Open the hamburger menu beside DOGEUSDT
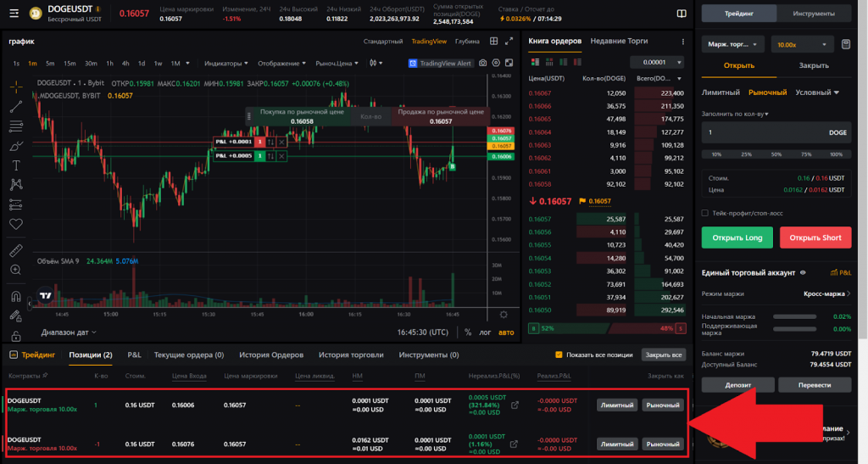This screenshot has height=464, width=868. point(14,14)
